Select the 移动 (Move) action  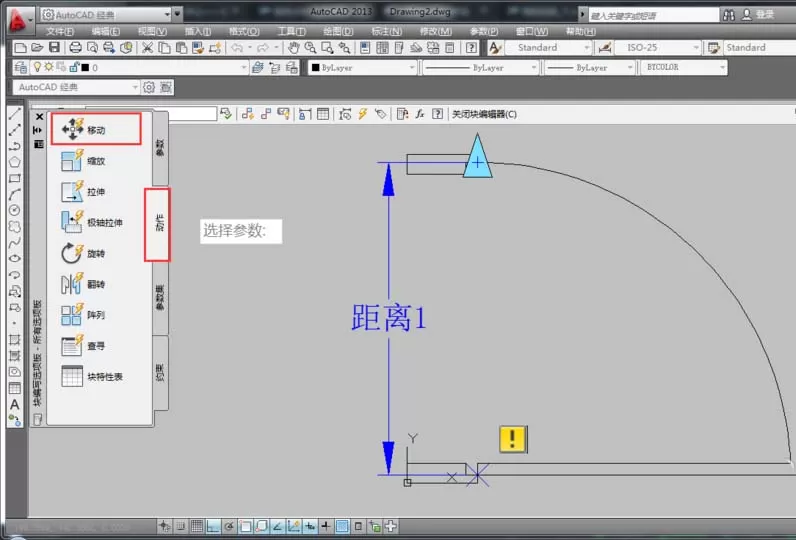click(x=96, y=129)
